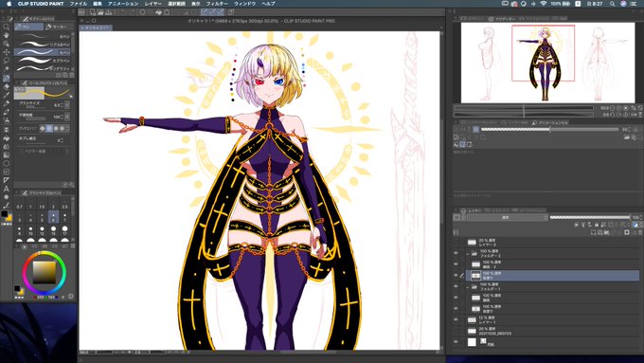Image resolution: width=644 pixels, height=363 pixels.
Task: Select the Ruler triangle tool
Action: click(7, 180)
